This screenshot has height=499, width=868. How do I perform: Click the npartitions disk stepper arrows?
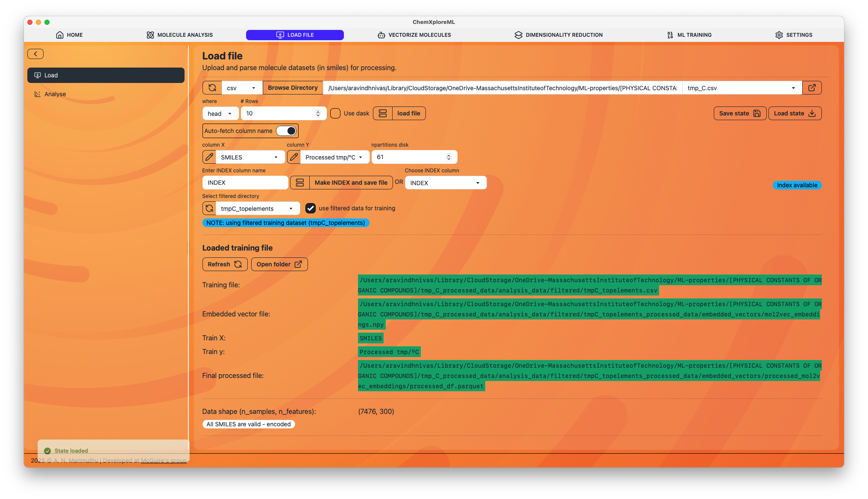[x=449, y=157]
